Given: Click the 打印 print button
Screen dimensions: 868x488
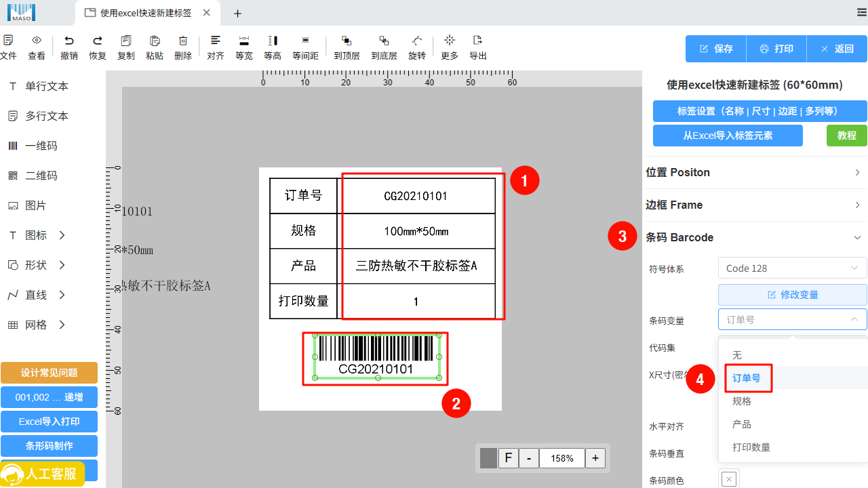Looking at the screenshot, I should point(776,49).
